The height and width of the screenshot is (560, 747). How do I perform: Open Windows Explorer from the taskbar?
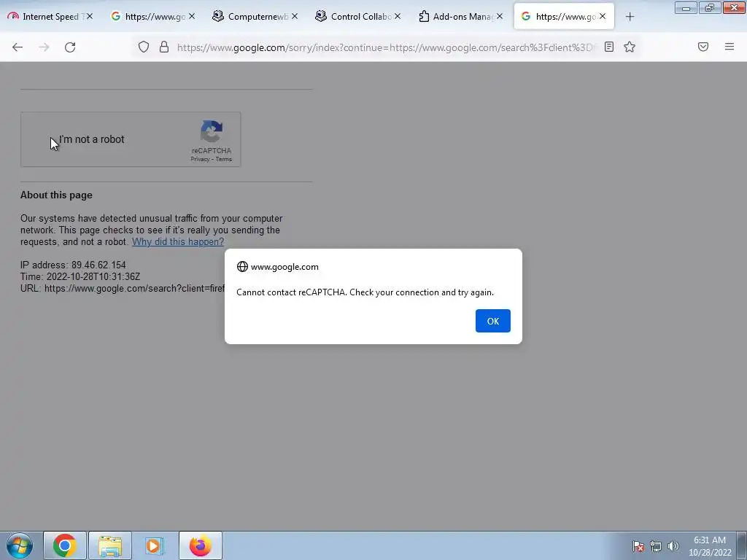click(110, 545)
